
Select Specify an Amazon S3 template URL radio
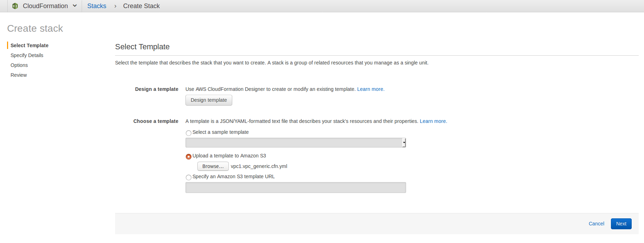coord(189,177)
